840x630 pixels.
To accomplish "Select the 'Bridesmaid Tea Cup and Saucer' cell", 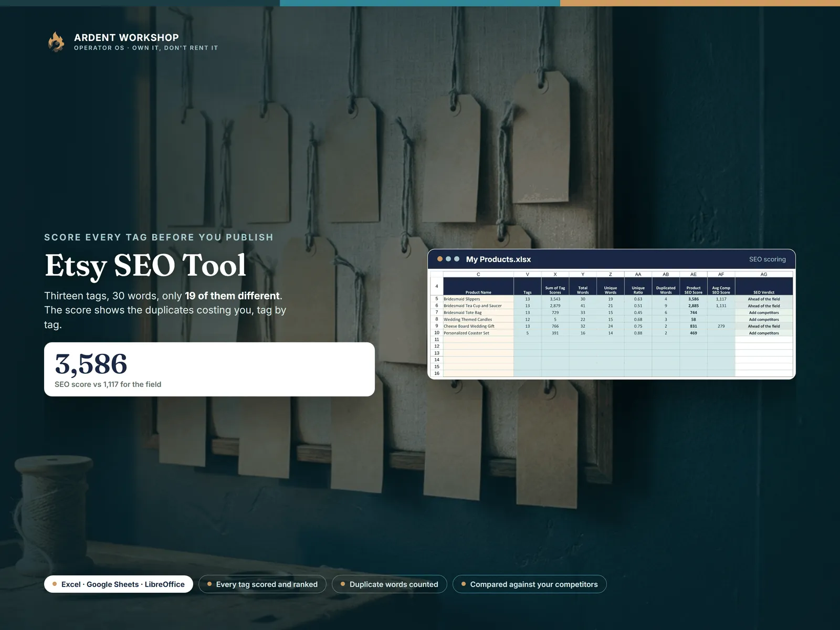I will 478,306.
